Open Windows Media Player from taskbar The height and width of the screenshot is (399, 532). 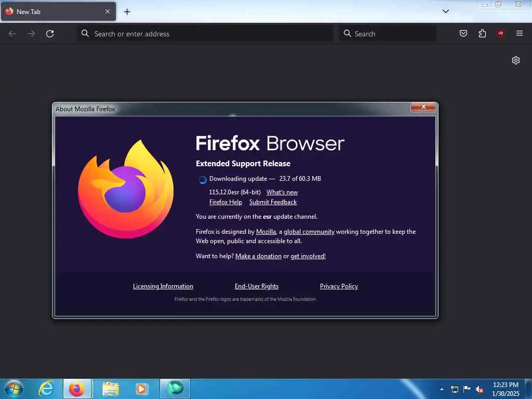click(141, 389)
